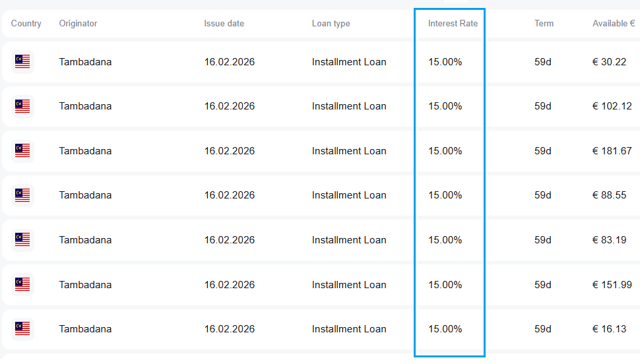The height and width of the screenshot is (364, 640).
Task: Open Tambadana originator in the € 30.22 row
Action: click(85, 62)
